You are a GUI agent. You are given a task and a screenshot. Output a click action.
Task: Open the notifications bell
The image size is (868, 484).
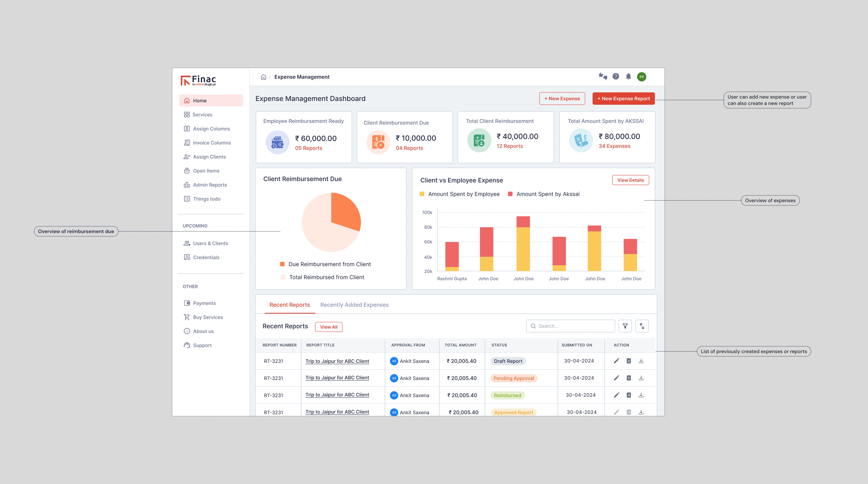pyautogui.click(x=628, y=77)
